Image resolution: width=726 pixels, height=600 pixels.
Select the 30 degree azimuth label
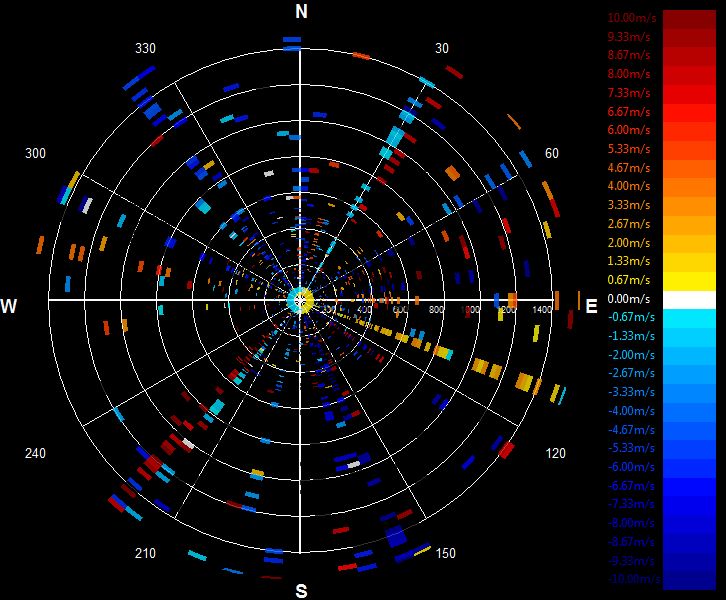442,48
